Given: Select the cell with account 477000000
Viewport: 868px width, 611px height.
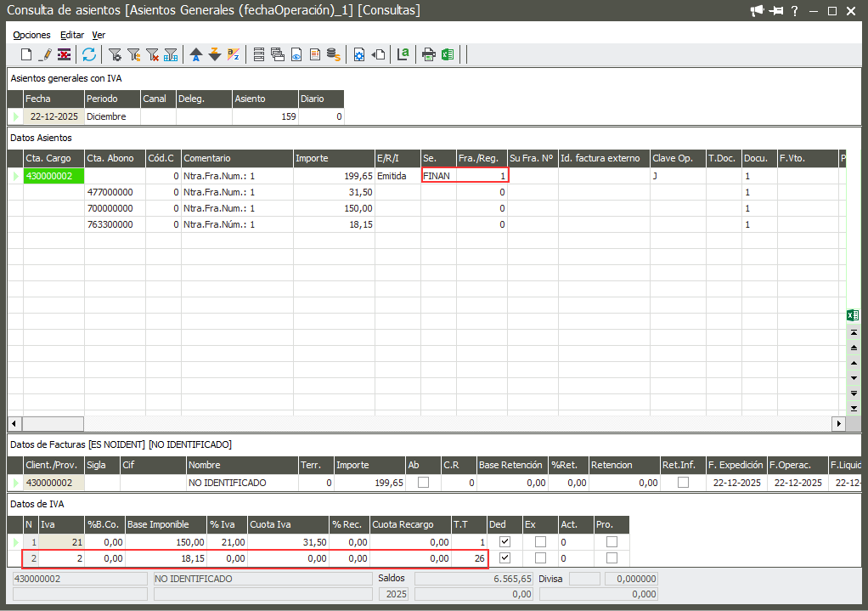Looking at the screenshot, I should 114,192.
